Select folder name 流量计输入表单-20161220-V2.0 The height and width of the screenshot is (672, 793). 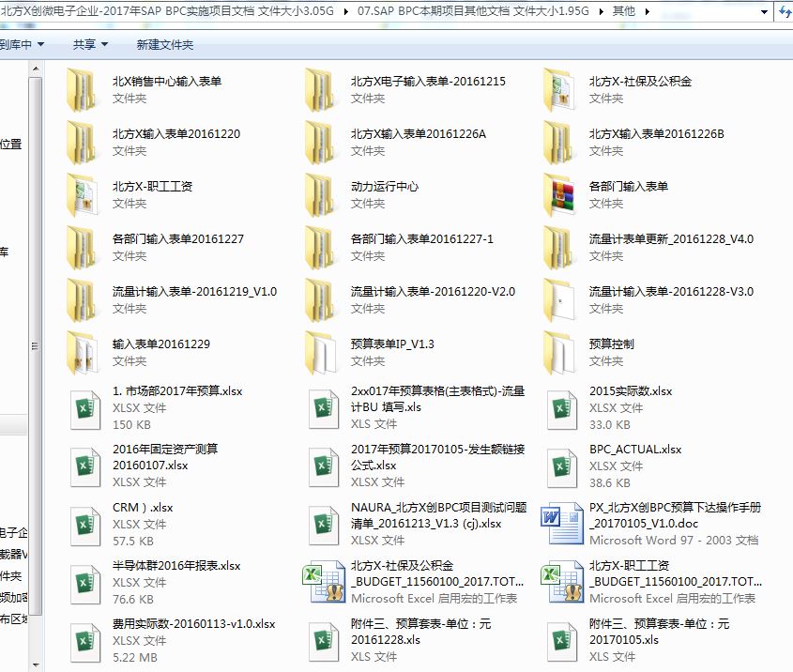click(433, 291)
